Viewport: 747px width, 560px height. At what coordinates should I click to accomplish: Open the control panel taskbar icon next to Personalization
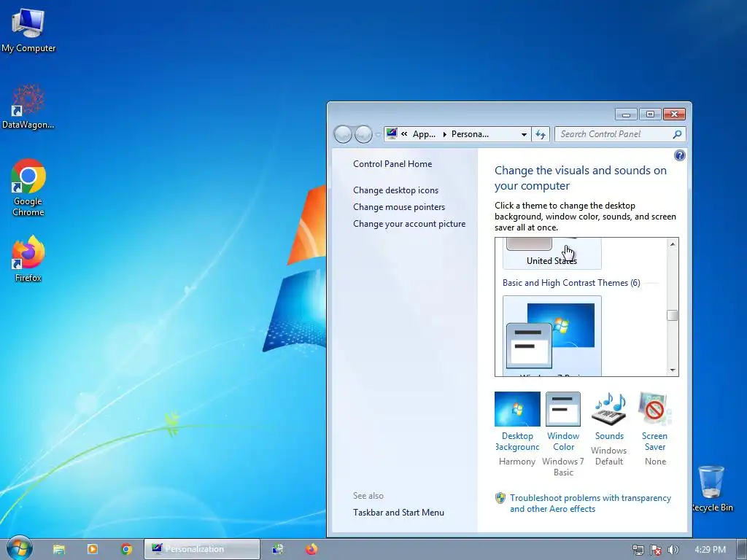pos(278,549)
